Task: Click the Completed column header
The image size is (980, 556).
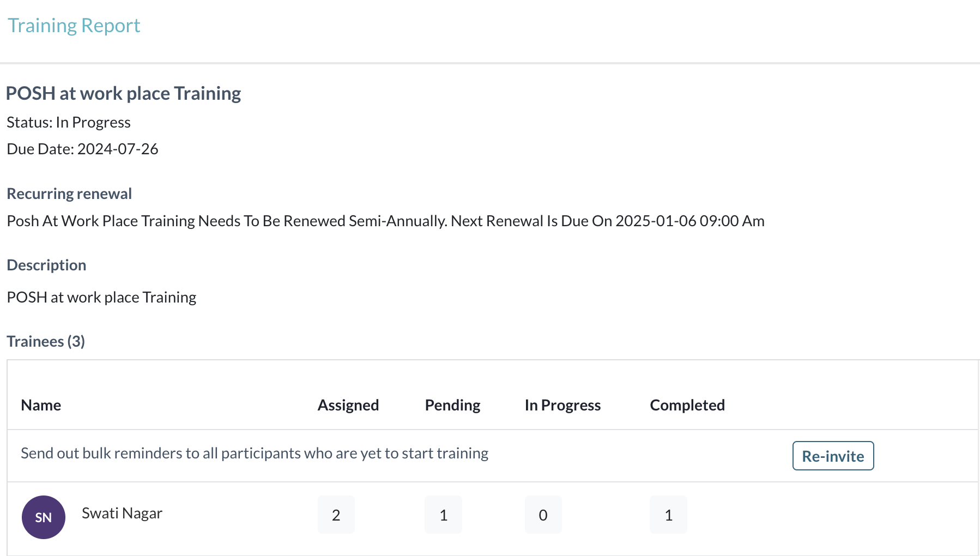Action: pos(687,405)
